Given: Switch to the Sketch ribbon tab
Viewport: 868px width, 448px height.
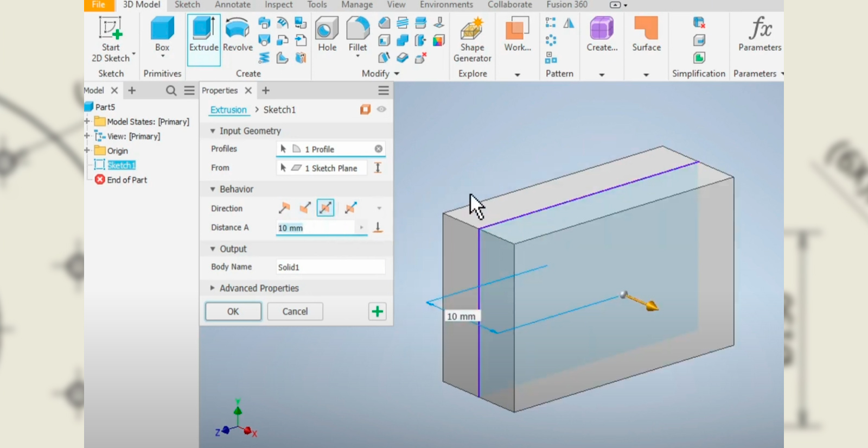Looking at the screenshot, I should coord(187,5).
